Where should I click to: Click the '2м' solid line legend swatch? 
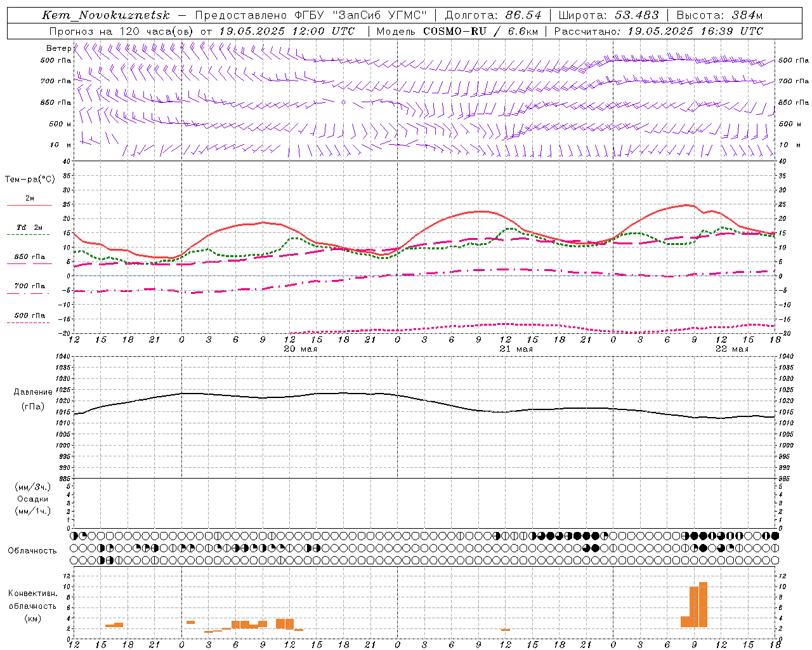point(29,205)
